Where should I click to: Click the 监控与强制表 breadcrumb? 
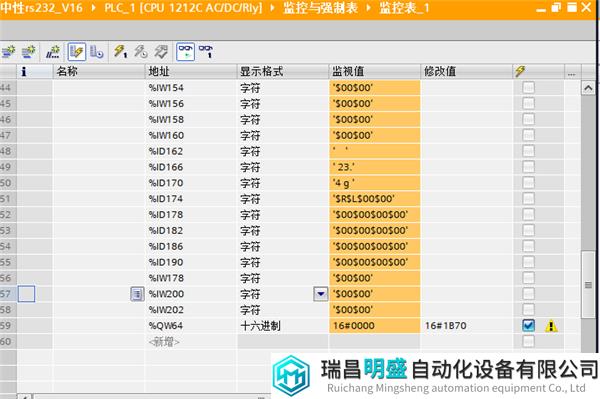click(x=320, y=8)
